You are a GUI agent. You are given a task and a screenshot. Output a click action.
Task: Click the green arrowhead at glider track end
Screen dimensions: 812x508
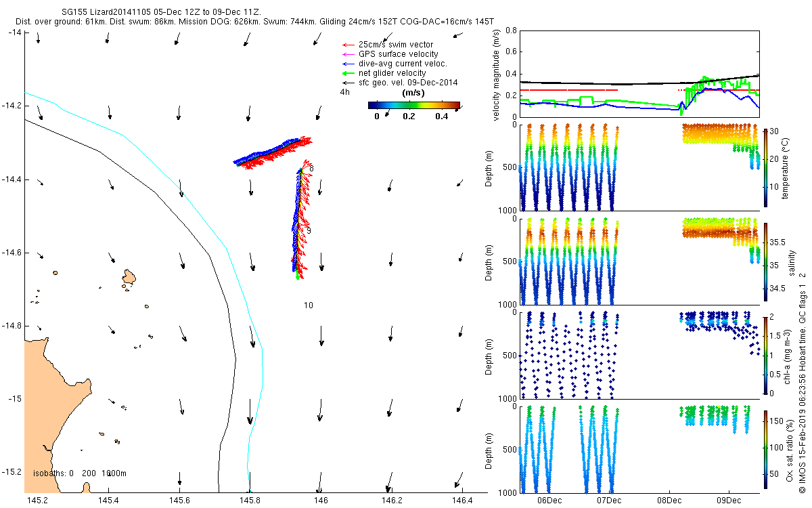click(298, 276)
